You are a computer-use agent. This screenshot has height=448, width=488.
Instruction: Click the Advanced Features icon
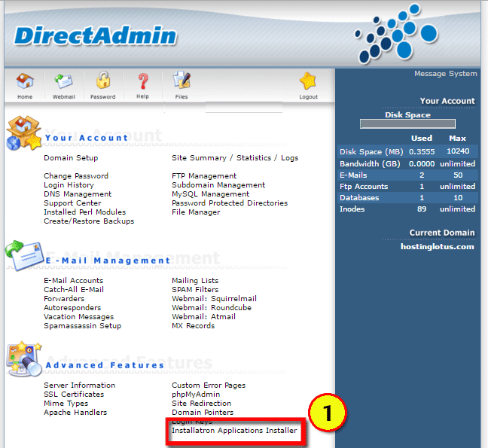click(24, 358)
